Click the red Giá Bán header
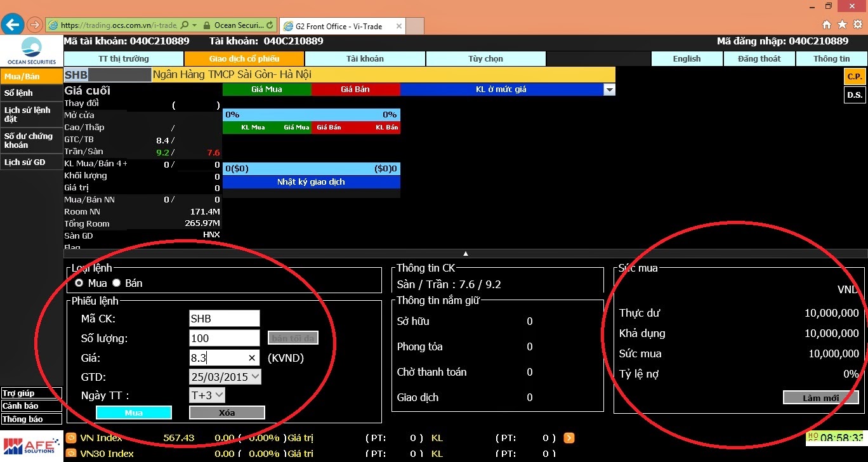 355,89
